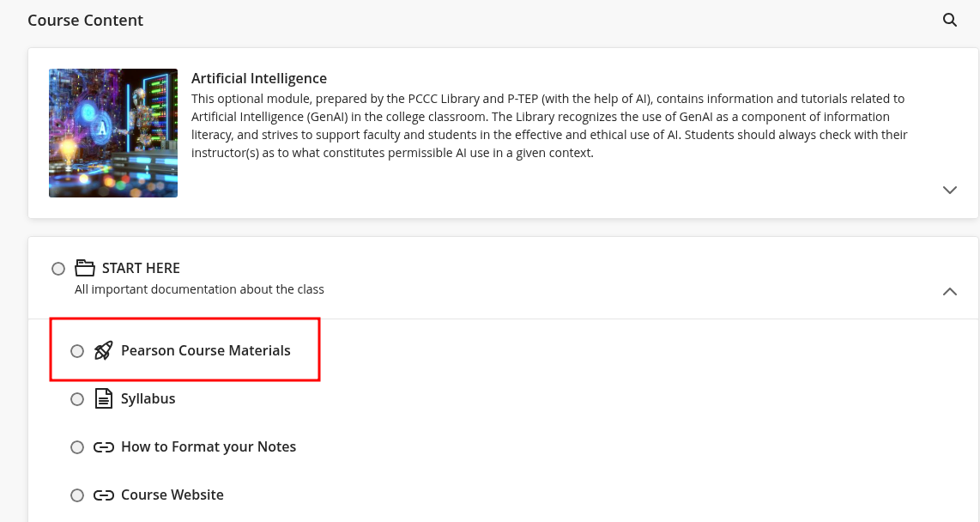Screen dimensions: 980x522
Task: Mark Pearson Course Materials as complete
Action: point(77,350)
